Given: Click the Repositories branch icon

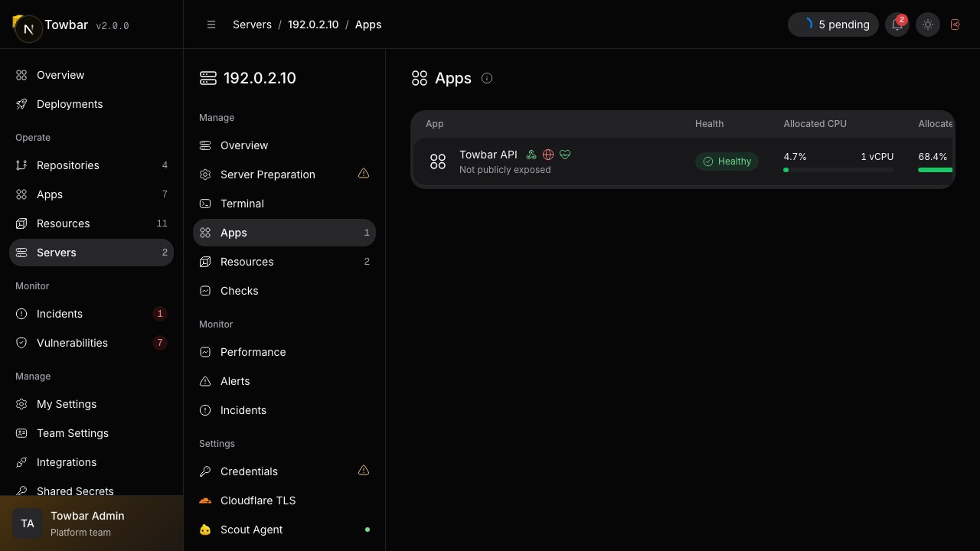Looking at the screenshot, I should tap(21, 165).
